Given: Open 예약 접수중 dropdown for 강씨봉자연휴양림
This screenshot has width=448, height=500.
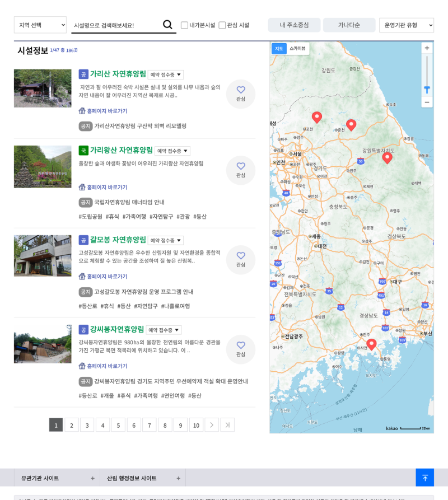Looking at the screenshot, I should pyautogui.click(x=164, y=330).
